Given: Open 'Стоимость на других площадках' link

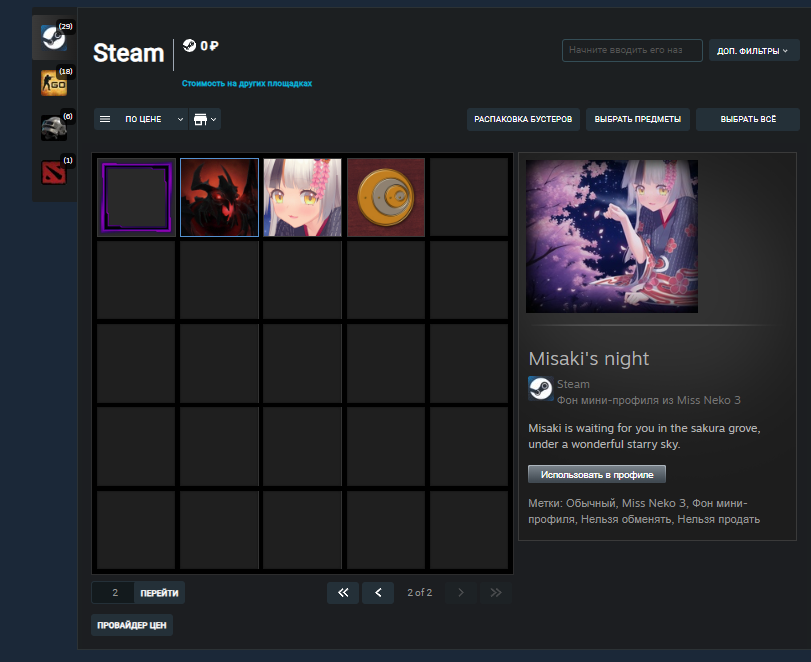Looking at the screenshot, I should click(247, 84).
